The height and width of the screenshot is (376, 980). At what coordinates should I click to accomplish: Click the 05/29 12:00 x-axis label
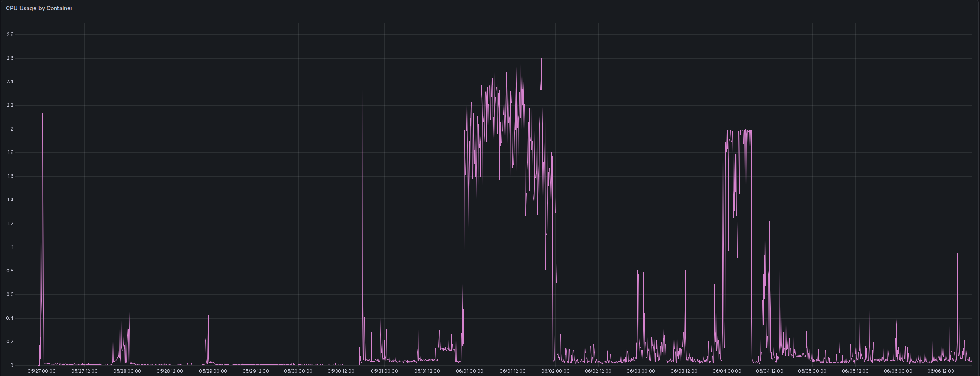click(256, 371)
